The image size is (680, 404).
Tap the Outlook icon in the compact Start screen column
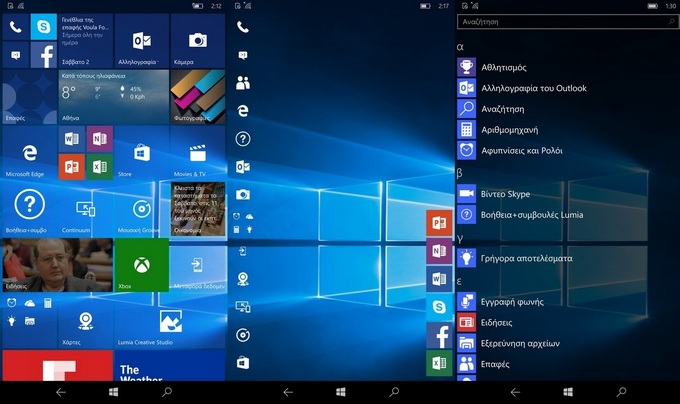[243, 167]
